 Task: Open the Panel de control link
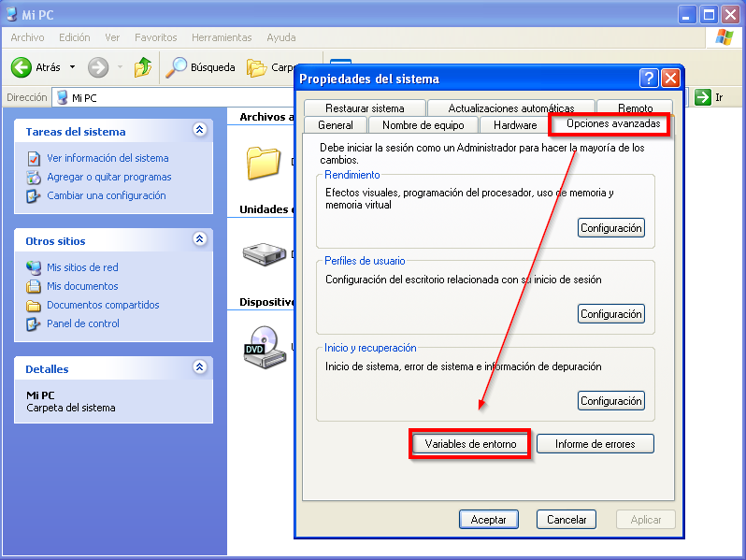pyautogui.click(x=83, y=323)
